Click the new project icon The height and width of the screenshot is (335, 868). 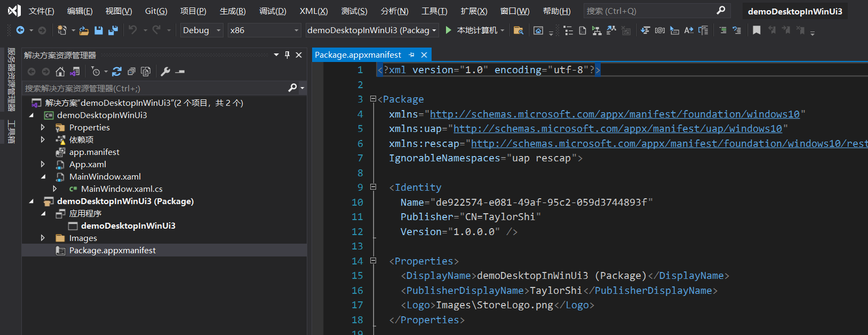62,30
